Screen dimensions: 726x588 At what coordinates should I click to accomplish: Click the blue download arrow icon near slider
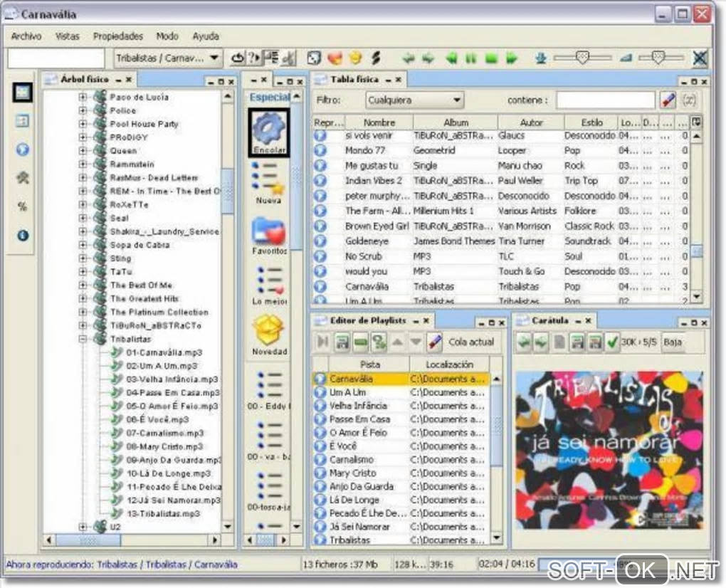tap(541, 58)
